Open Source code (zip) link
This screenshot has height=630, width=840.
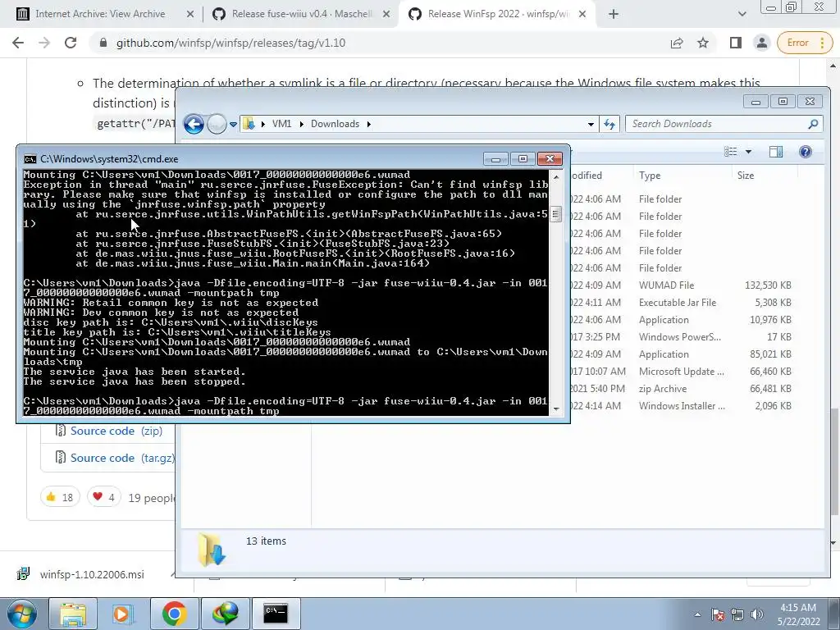coord(116,431)
